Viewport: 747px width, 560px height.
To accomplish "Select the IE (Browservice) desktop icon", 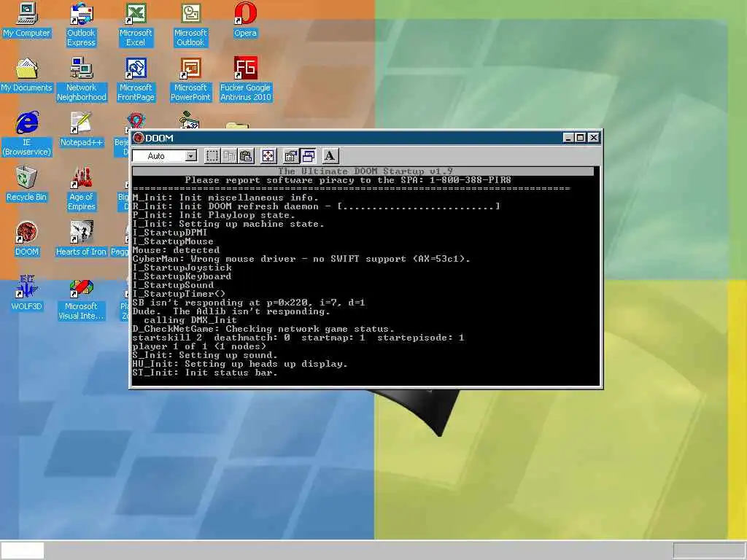I will 27,134.
